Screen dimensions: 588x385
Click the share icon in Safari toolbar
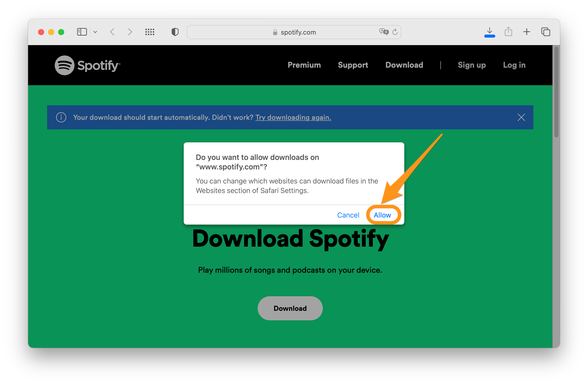[508, 20]
